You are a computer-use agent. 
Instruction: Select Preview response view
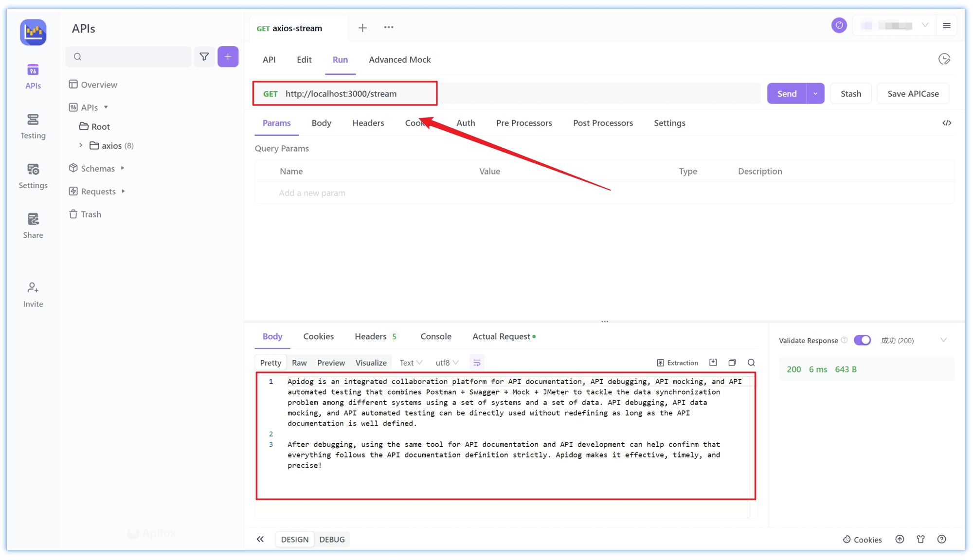click(x=331, y=363)
